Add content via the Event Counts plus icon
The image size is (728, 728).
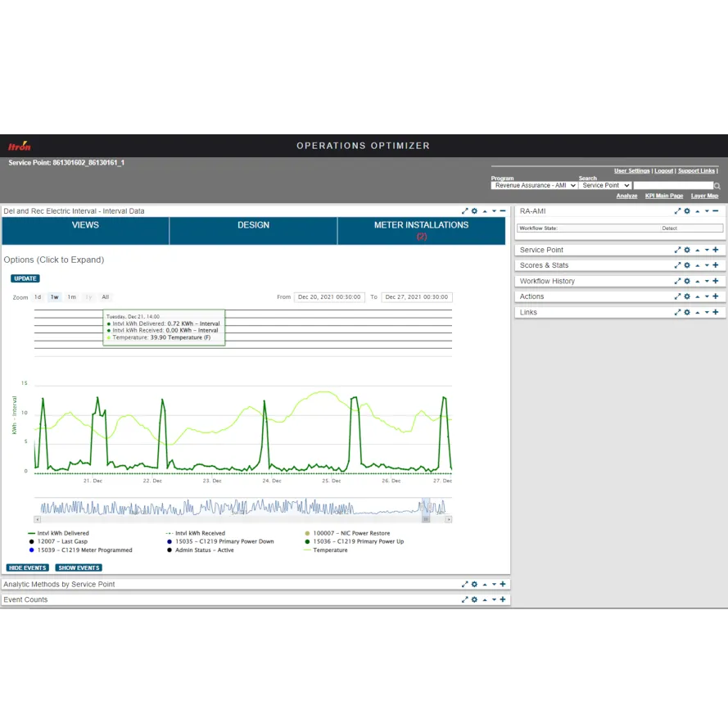tap(501, 599)
